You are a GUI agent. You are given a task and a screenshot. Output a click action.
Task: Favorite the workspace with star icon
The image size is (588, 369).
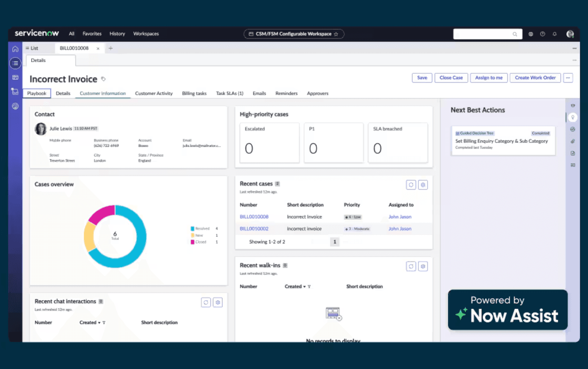(x=336, y=34)
